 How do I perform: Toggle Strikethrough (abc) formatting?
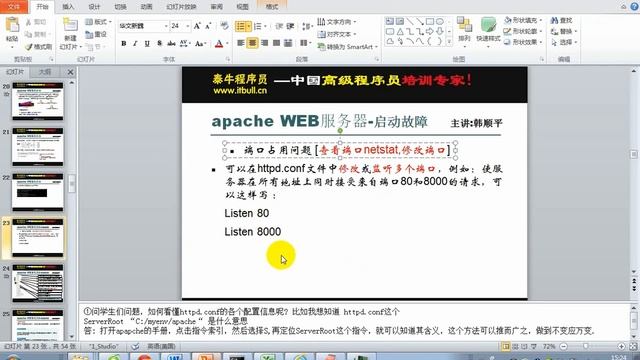pyautogui.click(x=171, y=43)
